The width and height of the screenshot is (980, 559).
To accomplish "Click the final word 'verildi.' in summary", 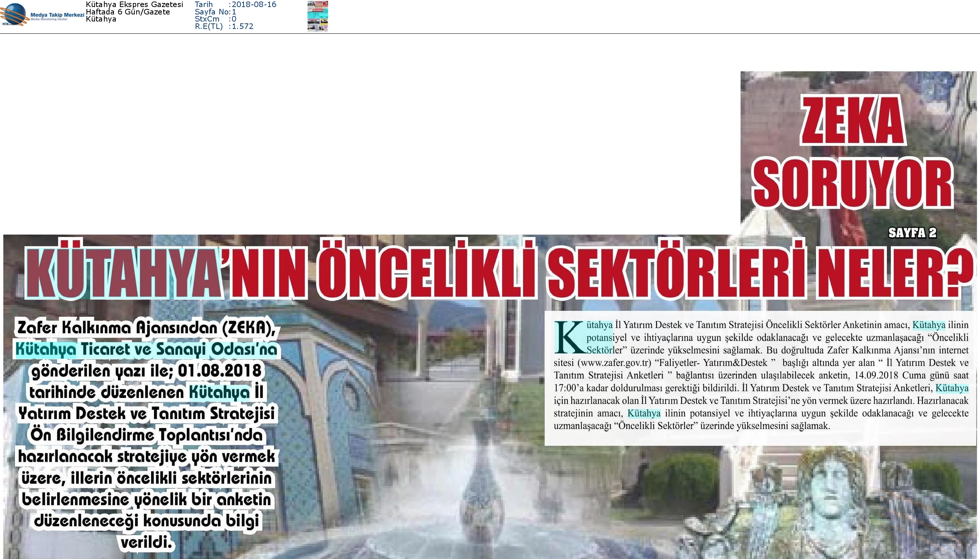I will pyautogui.click(x=146, y=543).
